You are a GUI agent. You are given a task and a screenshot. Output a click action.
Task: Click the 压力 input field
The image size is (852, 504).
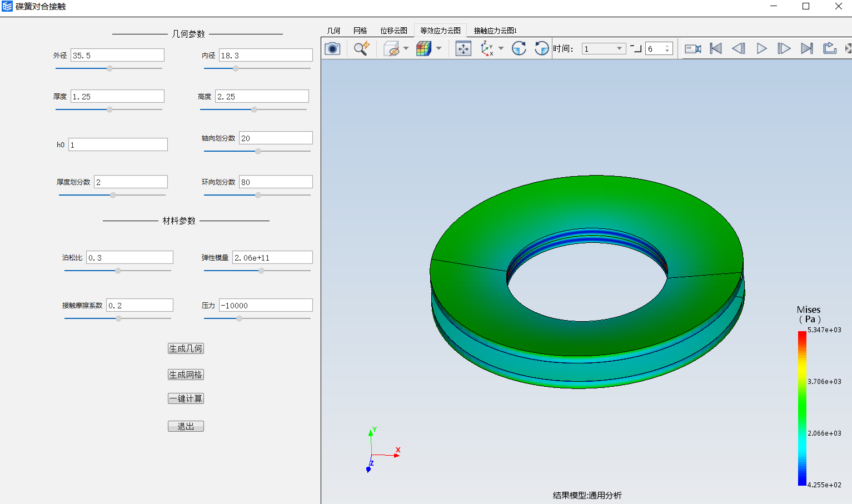[266, 305]
